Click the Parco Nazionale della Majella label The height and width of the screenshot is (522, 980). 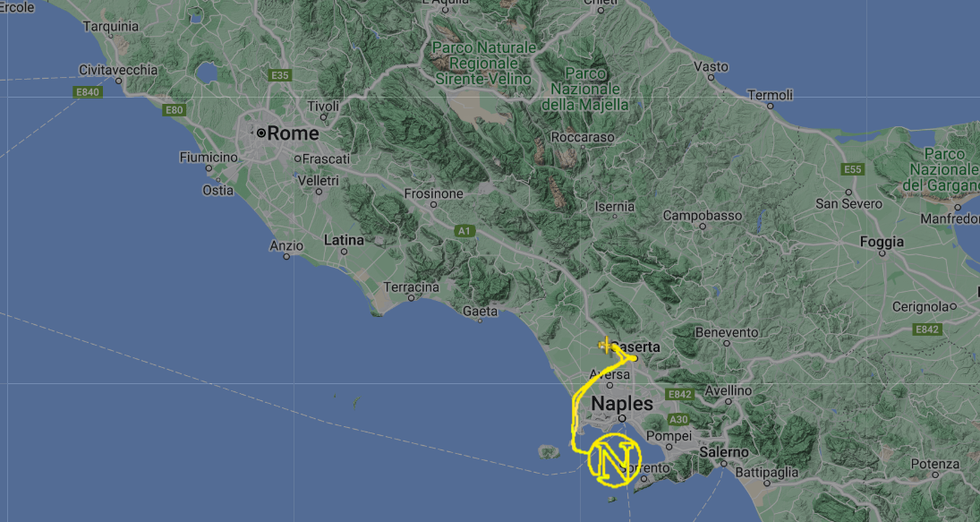tap(585, 90)
